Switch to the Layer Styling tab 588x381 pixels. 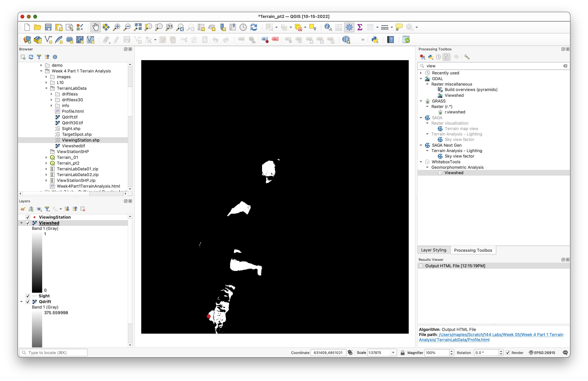point(434,250)
